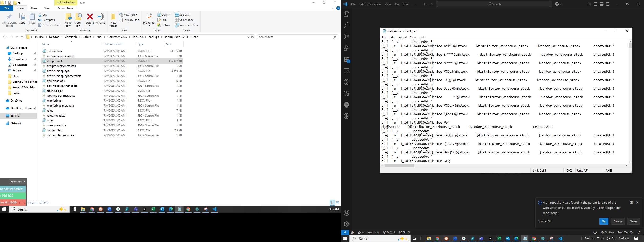This screenshot has width=644, height=242.
Task: Switch Explorer to details view
Action: point(332,203)
